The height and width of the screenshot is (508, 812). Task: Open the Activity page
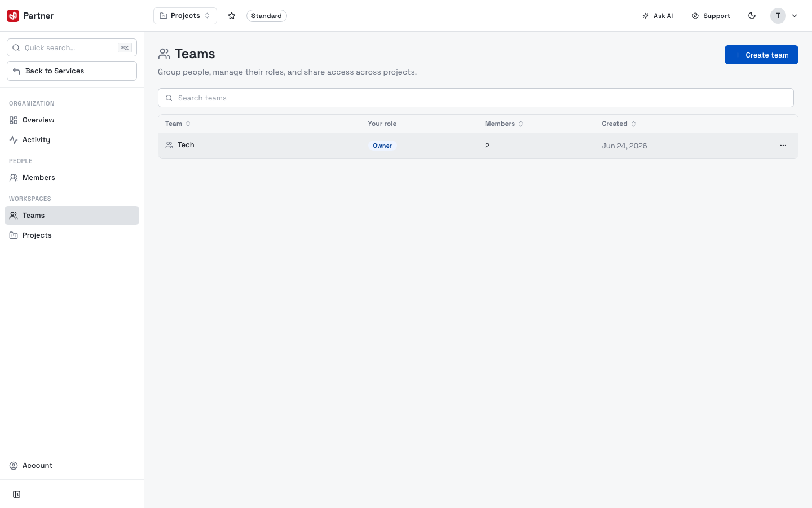pos(72,140)
